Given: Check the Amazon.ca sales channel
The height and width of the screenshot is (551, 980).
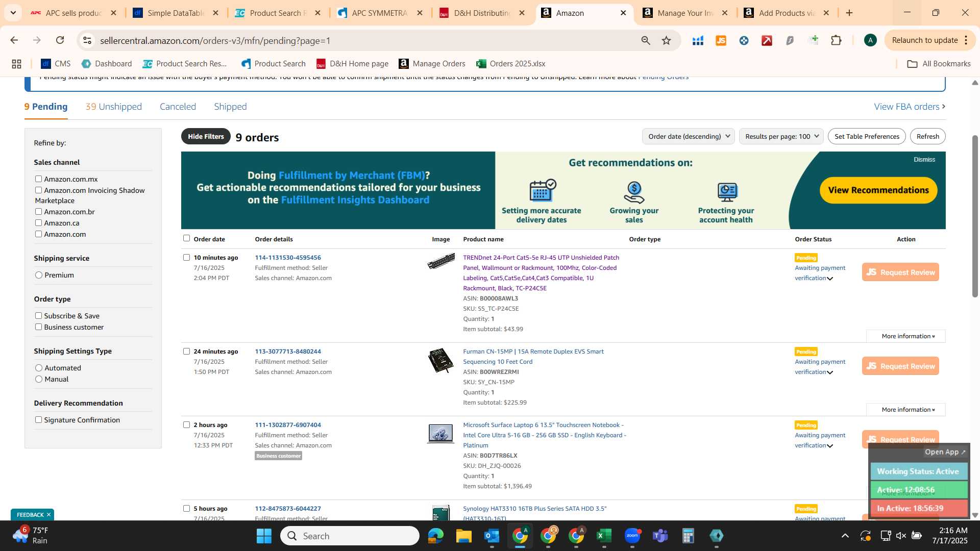Looking at the screenshot, I should click(38, 222).
